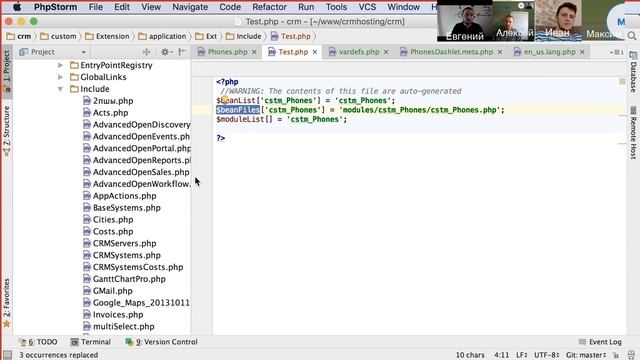Open the Refactor menu
The width and height of the screenshot is (640, 360).
(x=269, y=7)
